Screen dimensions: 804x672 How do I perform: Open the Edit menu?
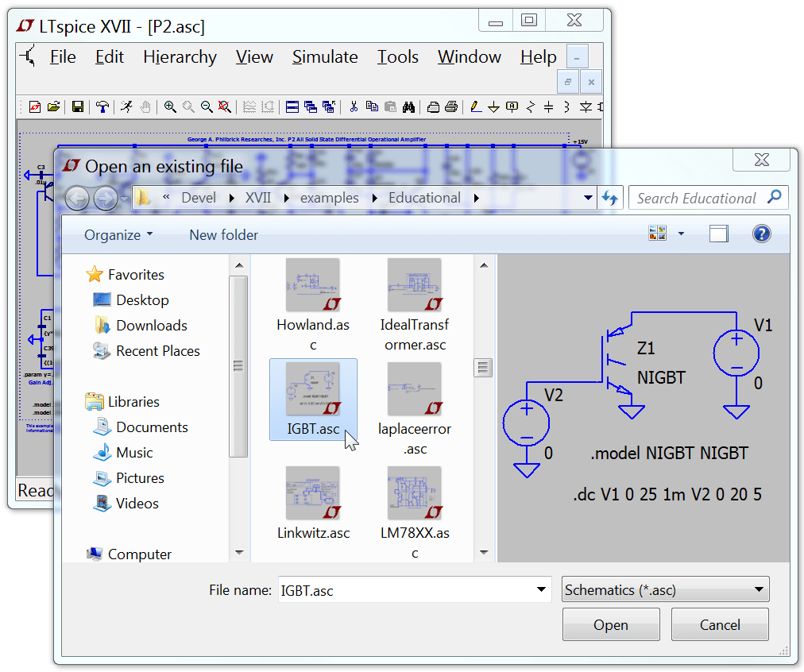109,57
